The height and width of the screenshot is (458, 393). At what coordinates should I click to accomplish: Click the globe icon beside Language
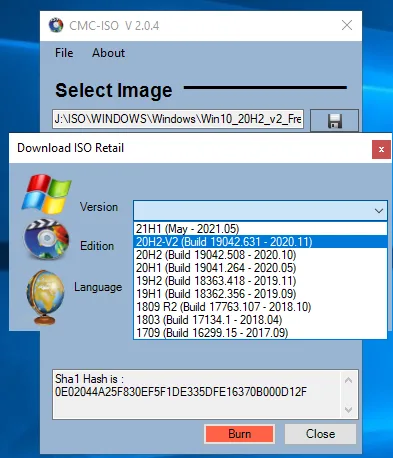coord(45,297)
